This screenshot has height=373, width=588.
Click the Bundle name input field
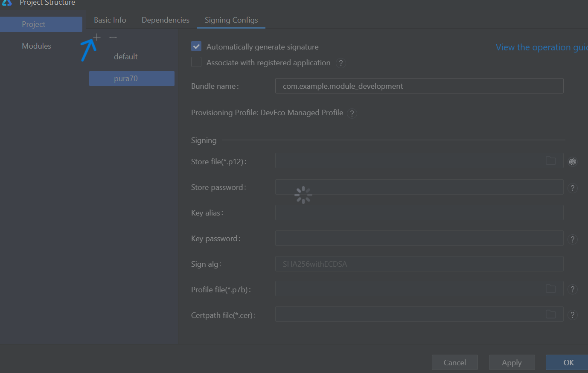[419, 86]
